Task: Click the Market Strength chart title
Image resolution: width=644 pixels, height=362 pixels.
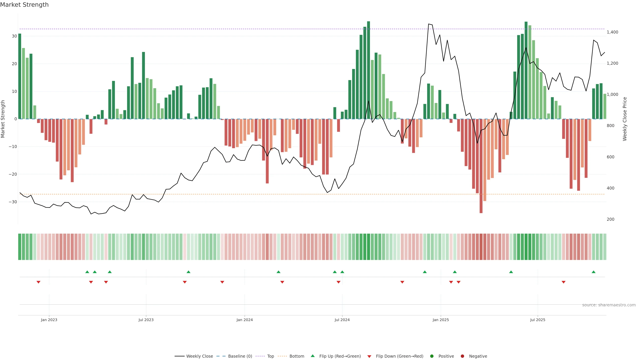Action: [24, 5]
